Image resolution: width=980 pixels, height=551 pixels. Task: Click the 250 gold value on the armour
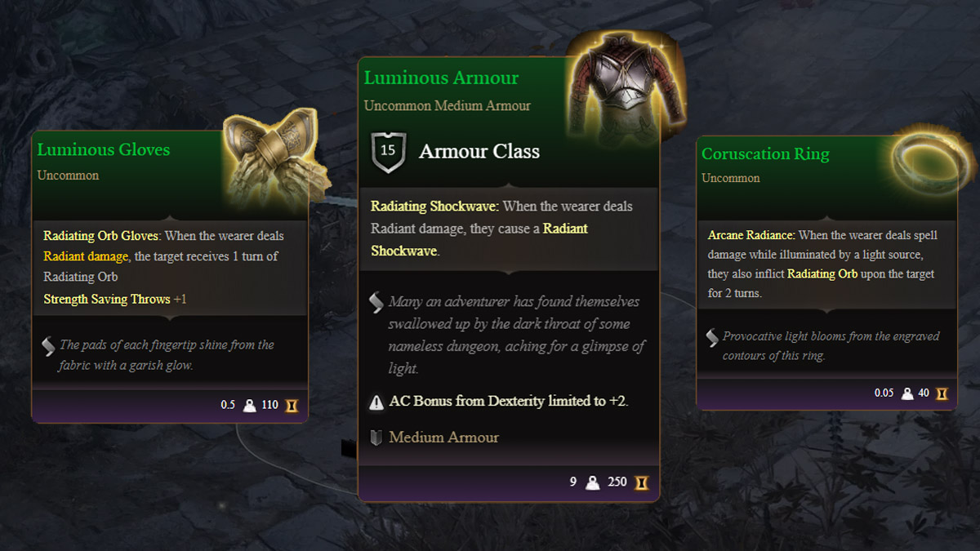tap(616, 482)
